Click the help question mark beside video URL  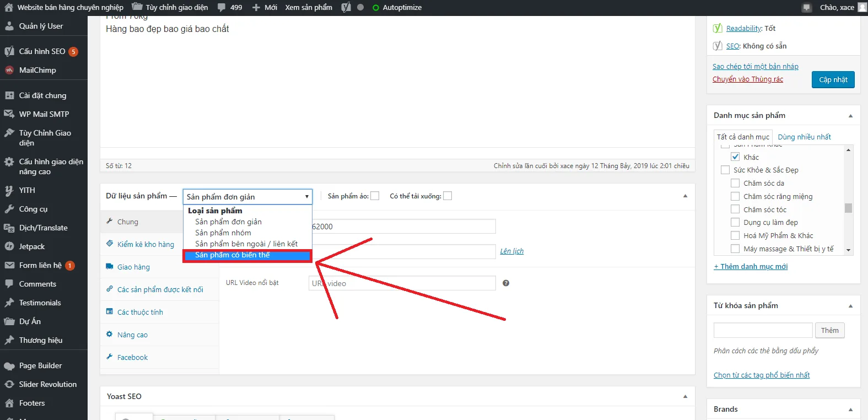pos(506,283)
